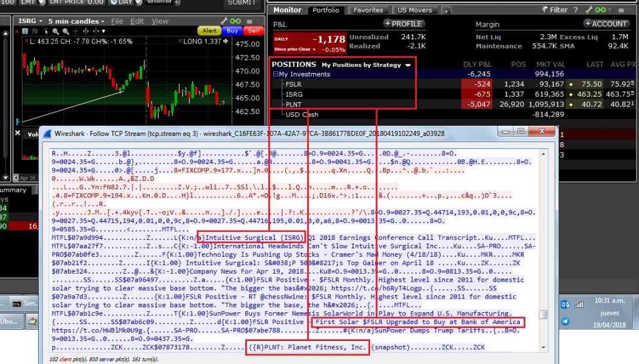Select the ISRG position row
Image resolution: width=639 pixels, height=364 pixels.
coord(452,94)
